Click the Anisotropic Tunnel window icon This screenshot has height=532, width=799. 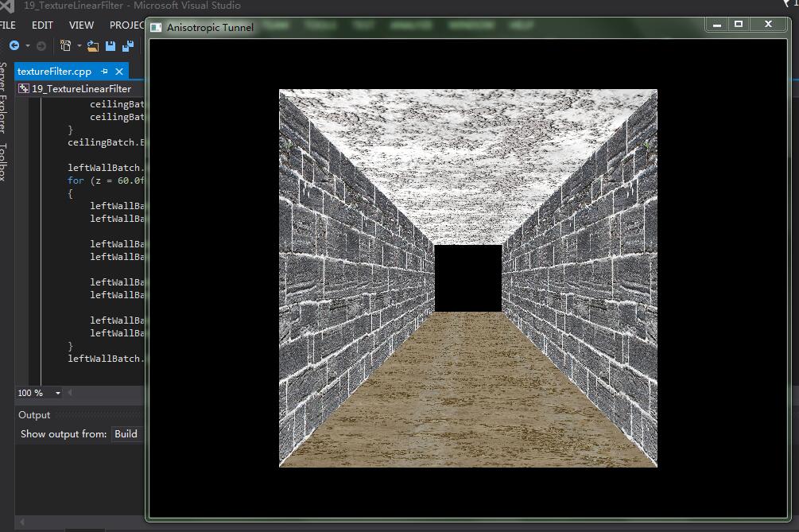pos(156,27)
